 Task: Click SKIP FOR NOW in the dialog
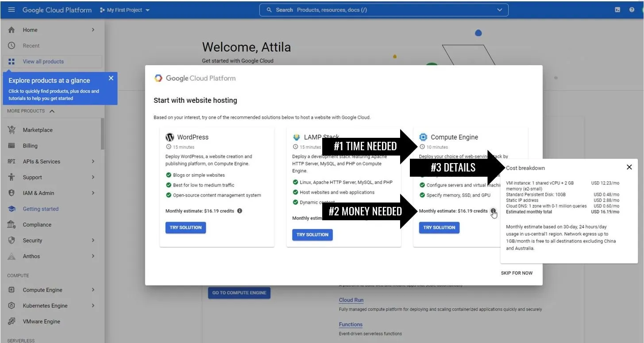[517, 273]
